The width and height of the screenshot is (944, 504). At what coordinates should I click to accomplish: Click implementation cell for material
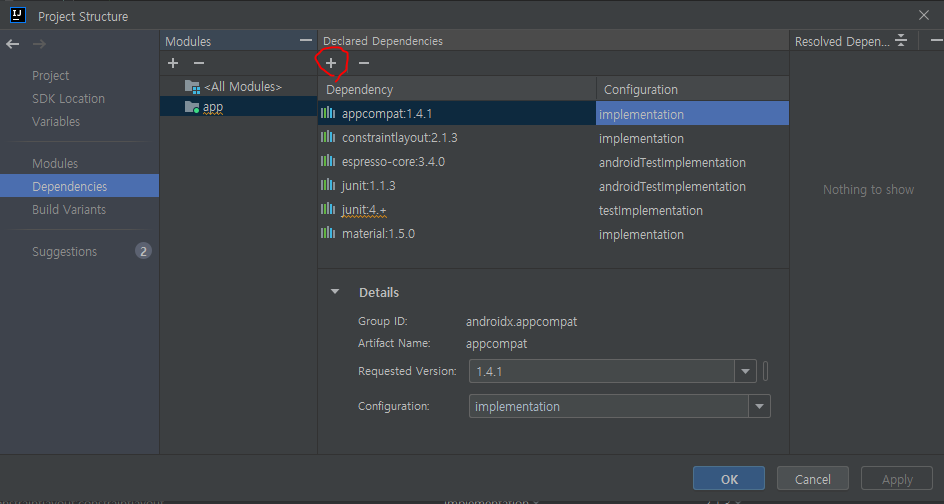(692, 234)
